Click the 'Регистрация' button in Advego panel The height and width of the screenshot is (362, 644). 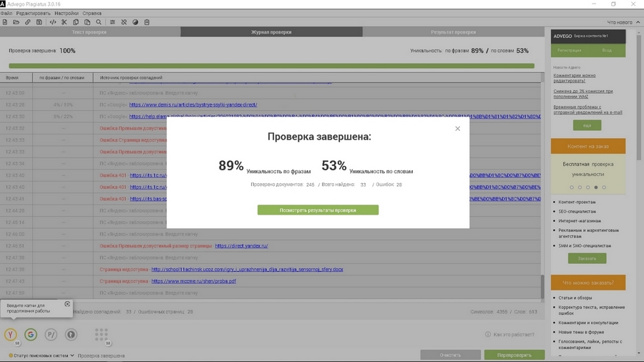click(570, 50)
